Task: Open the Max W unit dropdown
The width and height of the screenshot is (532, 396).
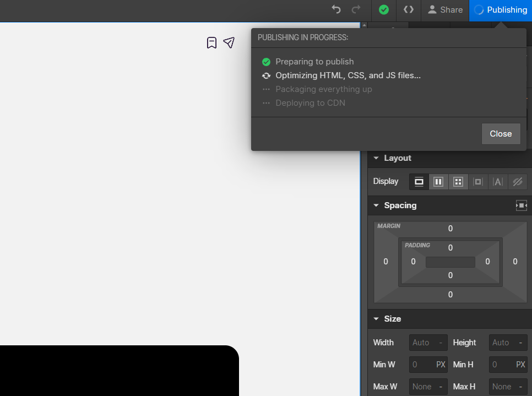Action: click(441, 387)
